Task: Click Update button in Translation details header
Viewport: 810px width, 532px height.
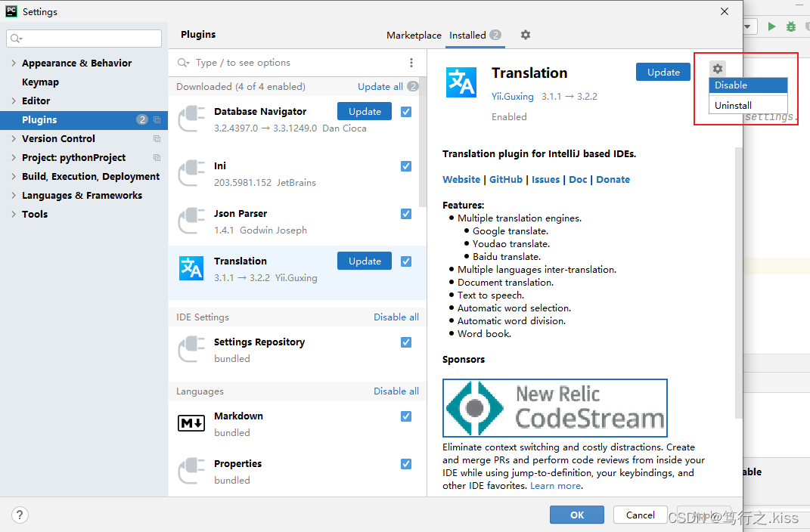Action: pos(663,73)
